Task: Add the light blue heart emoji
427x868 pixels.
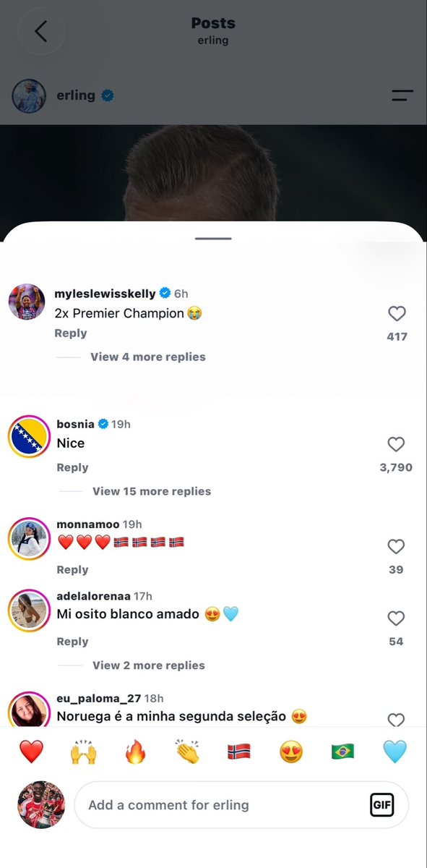Action: pos(395,752)
